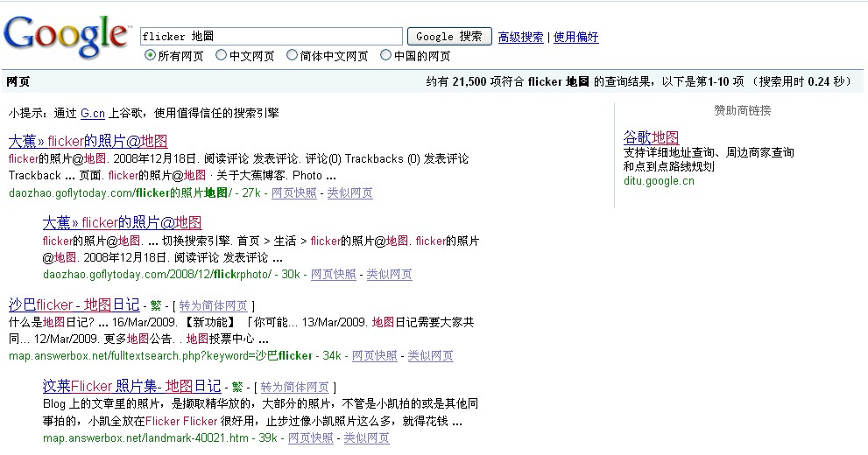Open first result '大蕉» flicker的照片@地图'
Viewport: 868px width, 455px height.
(88, 141)
